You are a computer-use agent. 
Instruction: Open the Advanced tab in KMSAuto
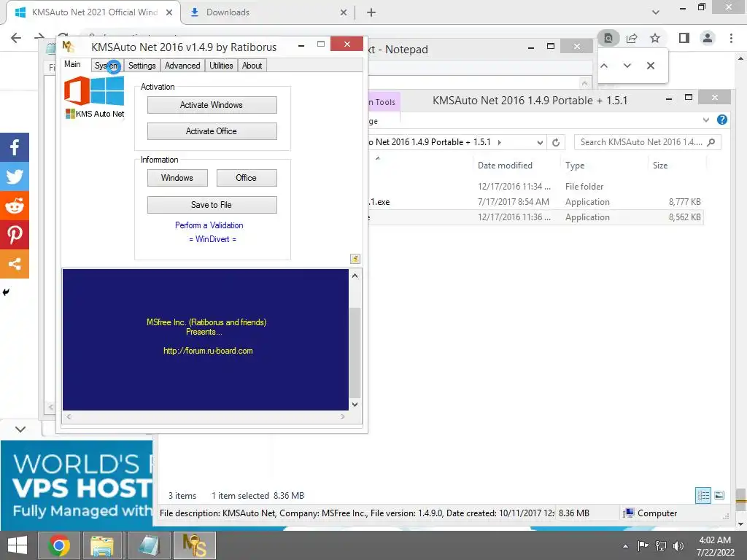(182, 66)
